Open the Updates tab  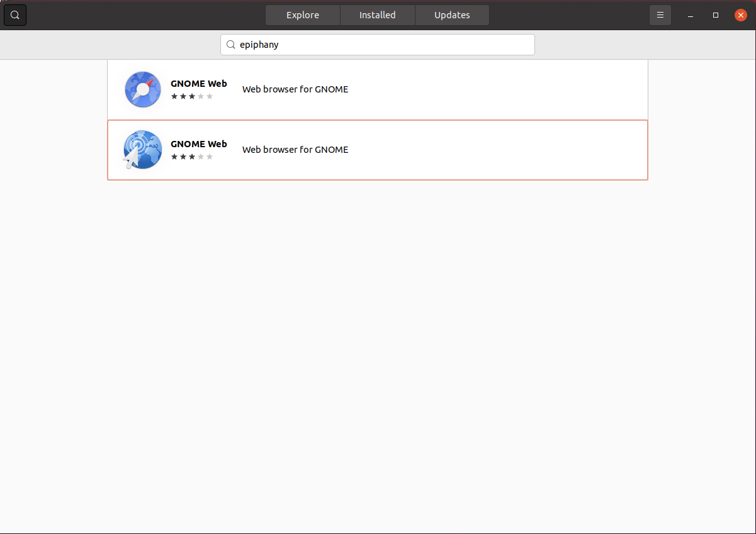(x=452, y=15)
